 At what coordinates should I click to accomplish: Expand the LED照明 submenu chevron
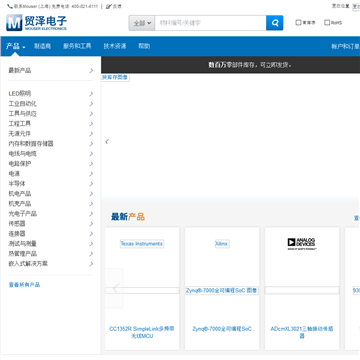[91, 94]
